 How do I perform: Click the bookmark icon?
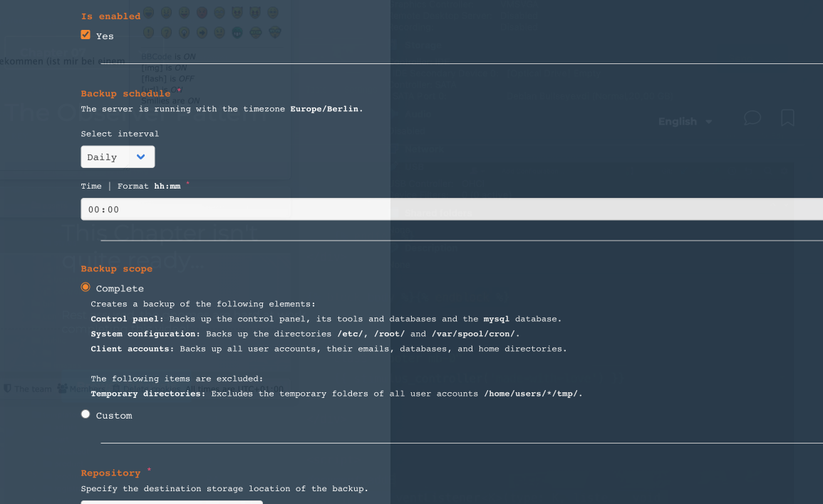coord(787,118)
